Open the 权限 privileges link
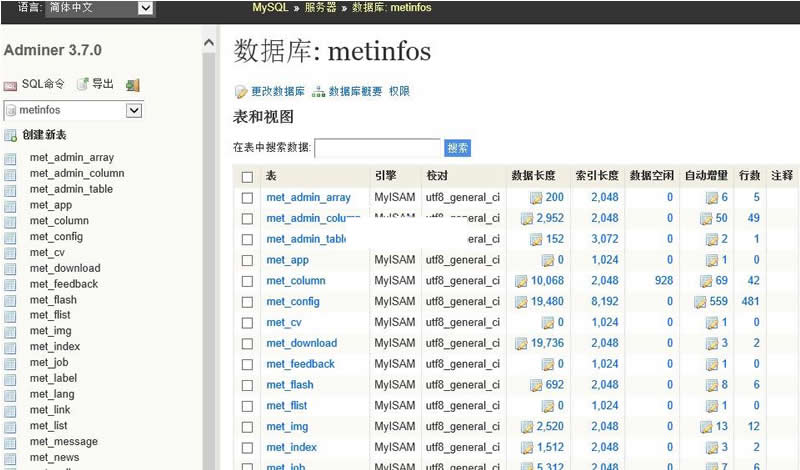Image resolution: width=800 pixels, height=470 pixels. tap(399, 91)
